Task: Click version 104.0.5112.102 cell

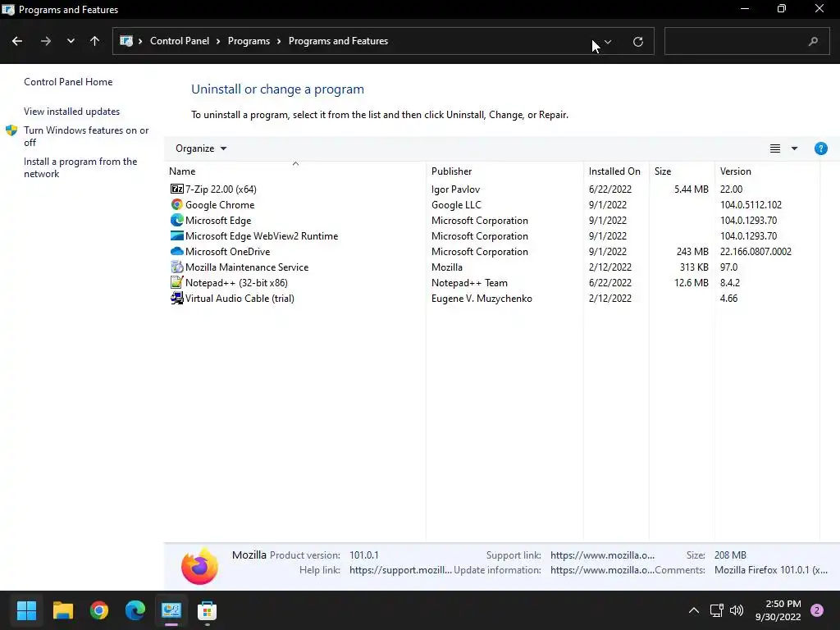Action: tap(751, 204)
